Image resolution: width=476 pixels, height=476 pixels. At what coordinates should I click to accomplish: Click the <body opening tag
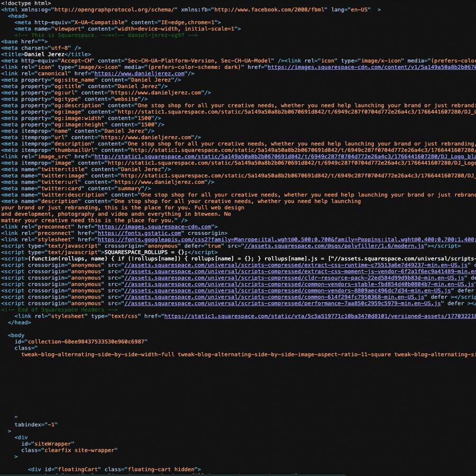pos(16,335)
